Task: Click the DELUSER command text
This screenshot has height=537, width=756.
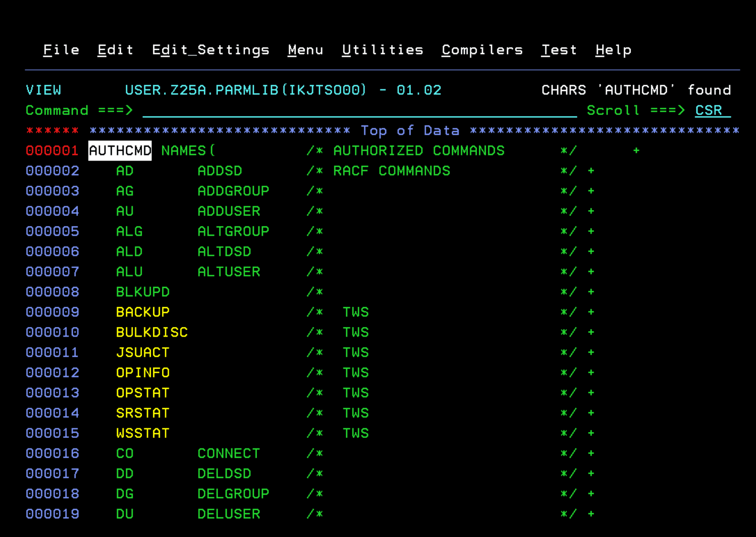Action: 229,514
